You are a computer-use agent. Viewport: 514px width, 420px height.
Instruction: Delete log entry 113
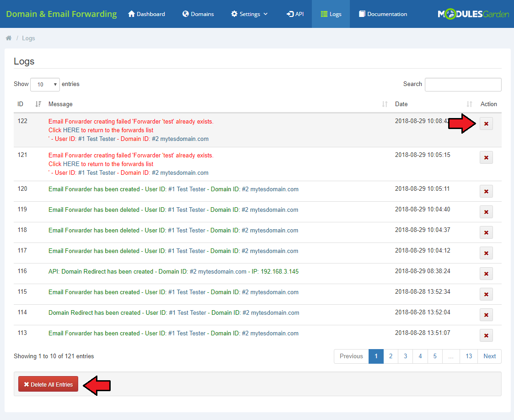[x=486, y=335]
